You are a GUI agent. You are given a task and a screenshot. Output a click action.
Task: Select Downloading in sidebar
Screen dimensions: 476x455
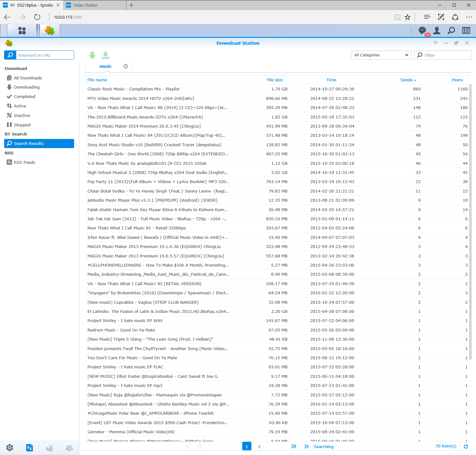point(39,87)
